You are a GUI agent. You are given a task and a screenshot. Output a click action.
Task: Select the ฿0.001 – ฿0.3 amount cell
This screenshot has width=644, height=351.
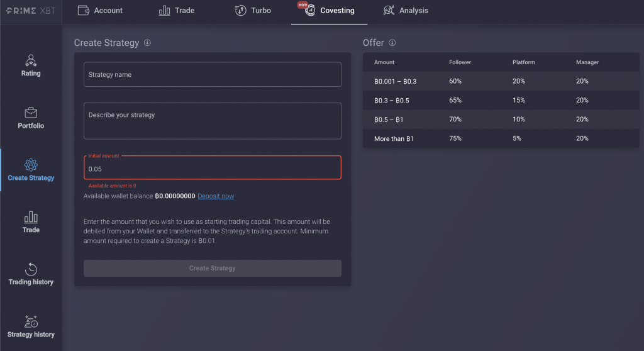point(395,81)
